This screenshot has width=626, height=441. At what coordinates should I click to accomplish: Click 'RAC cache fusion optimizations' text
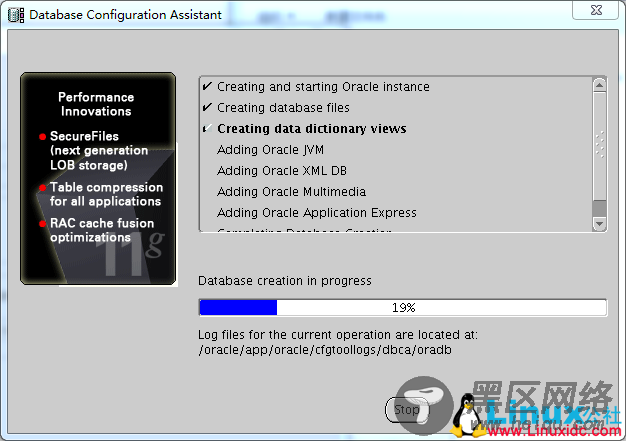pos(102,230)
